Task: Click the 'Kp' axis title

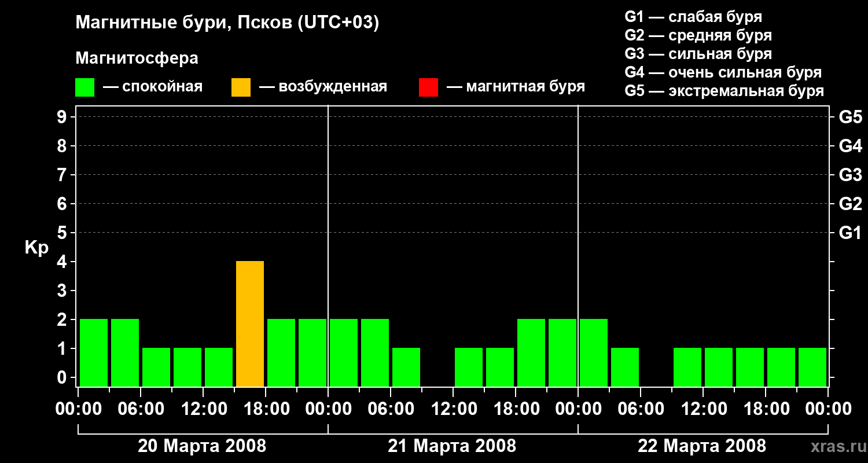Action: (x=37, y=248)
